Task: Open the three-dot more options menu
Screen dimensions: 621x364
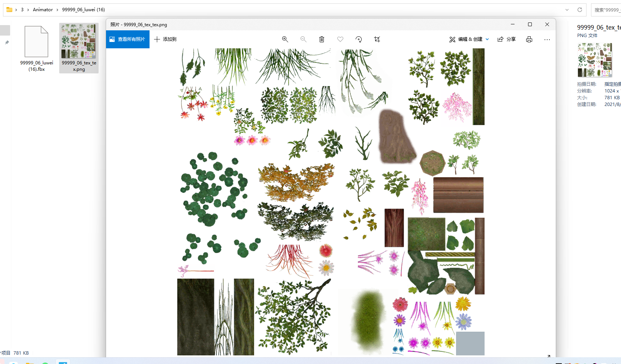Action: 547,39
